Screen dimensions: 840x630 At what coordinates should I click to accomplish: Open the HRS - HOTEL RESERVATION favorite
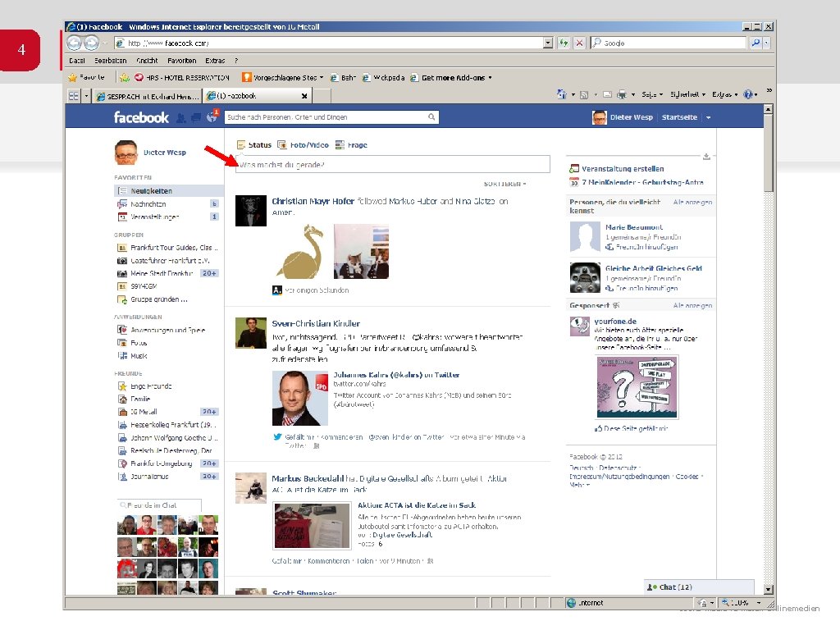181,78
